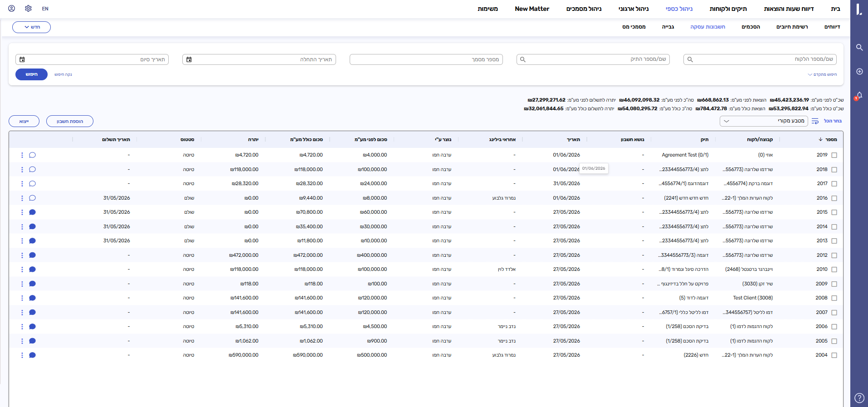The width and height of the screenshot is (868, 407).
Task: Open the משימות main tab
Action: 488,9
